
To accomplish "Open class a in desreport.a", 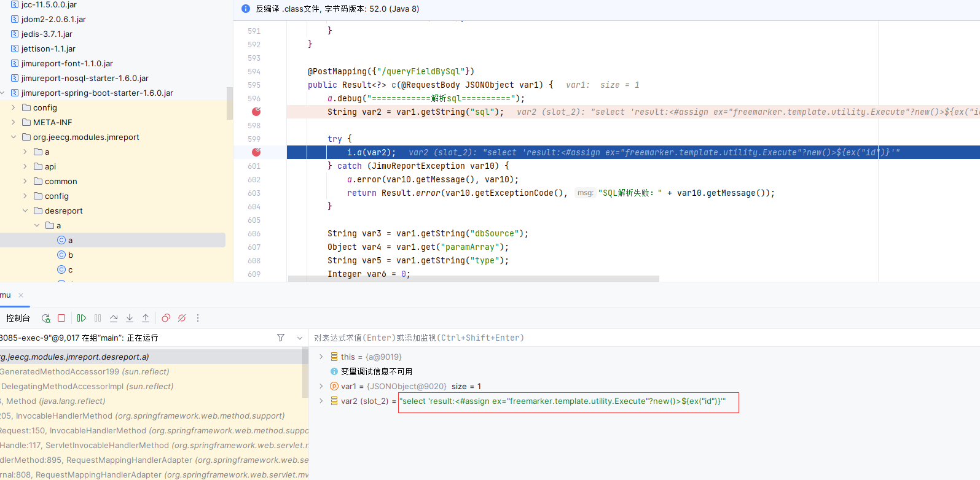I will coord(70,240).
